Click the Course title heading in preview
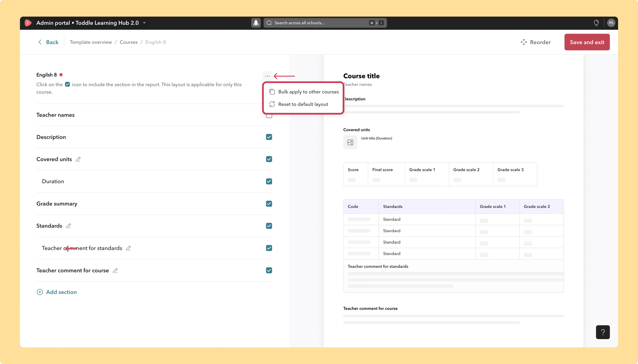Screen dimensions: 638x364 pyautogui.click(x=362, y=76)
